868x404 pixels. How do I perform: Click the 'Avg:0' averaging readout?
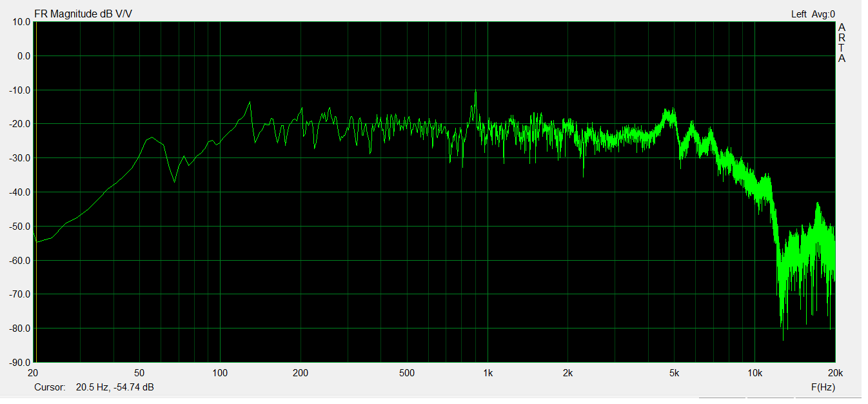pyautogui.click(x=823, y=14)
